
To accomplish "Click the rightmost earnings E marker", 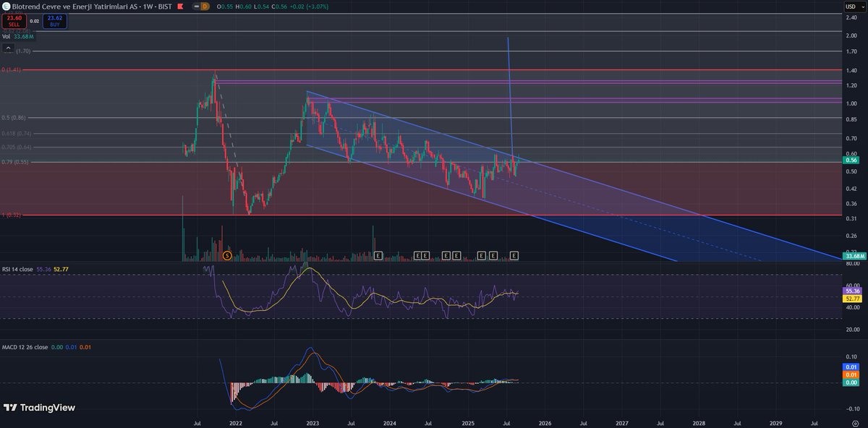I will click(514, 256).
